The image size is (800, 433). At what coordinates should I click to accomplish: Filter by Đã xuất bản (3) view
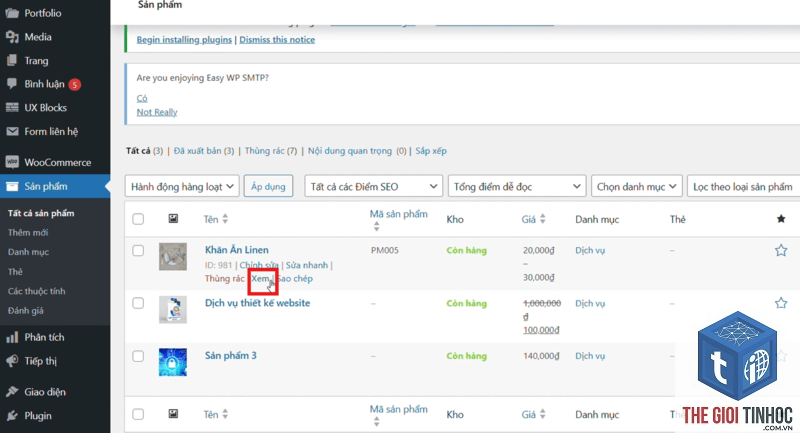pos(204,151)
